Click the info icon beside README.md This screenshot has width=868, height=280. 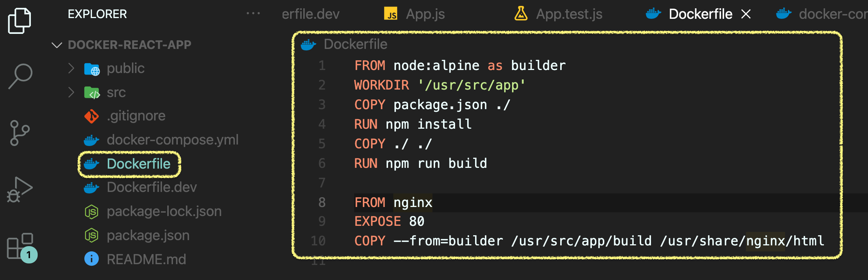pos(92,259)
